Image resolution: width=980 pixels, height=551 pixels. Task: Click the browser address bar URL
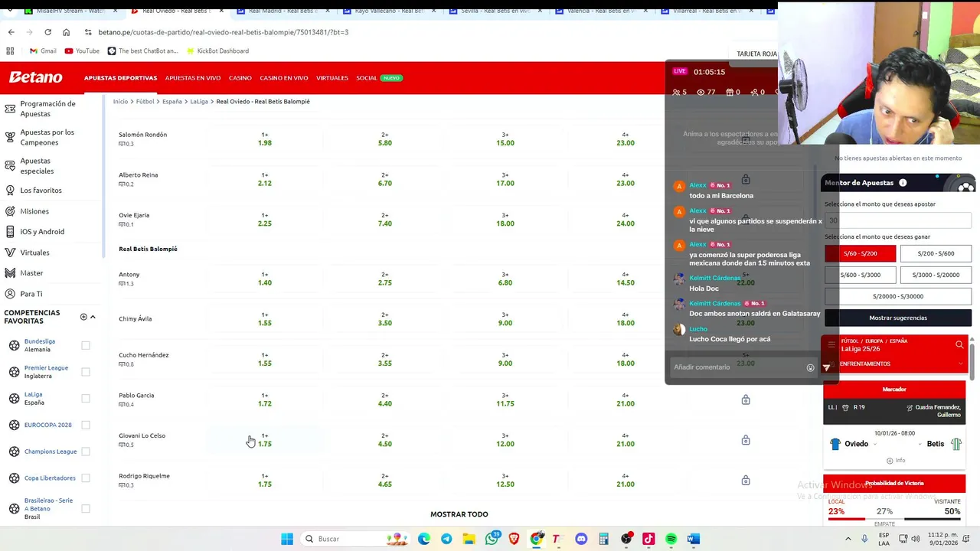[224, 32]
